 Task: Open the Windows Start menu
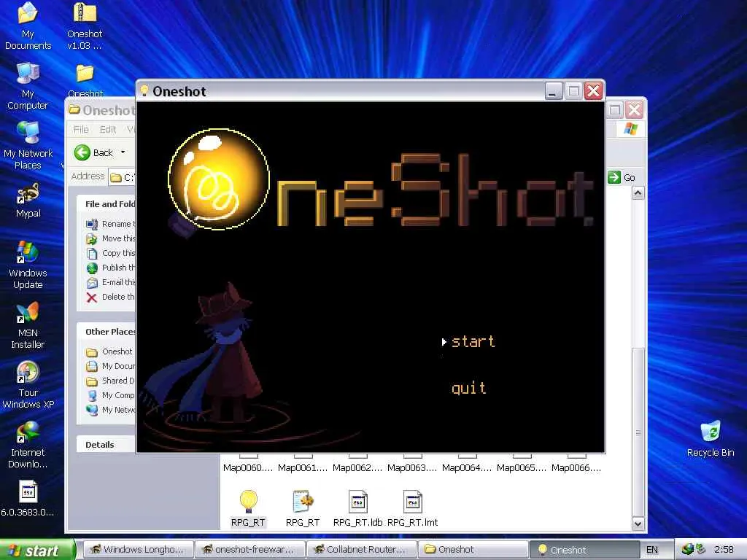click(37, 550)
